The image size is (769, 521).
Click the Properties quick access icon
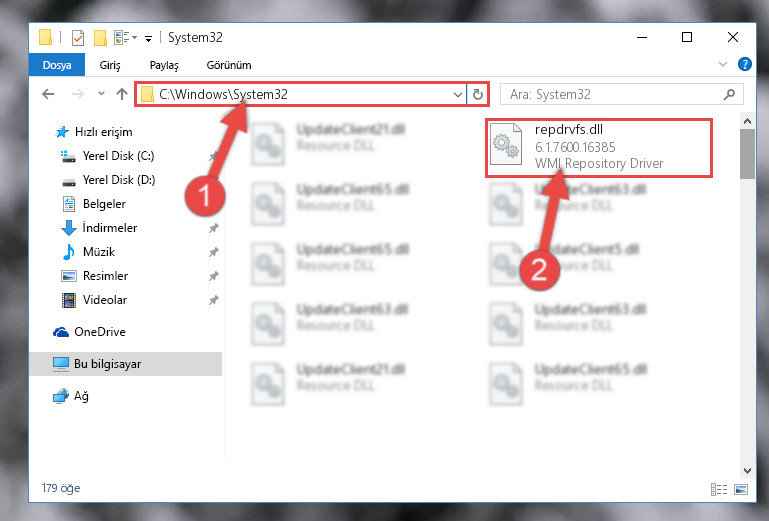[77, 37]
